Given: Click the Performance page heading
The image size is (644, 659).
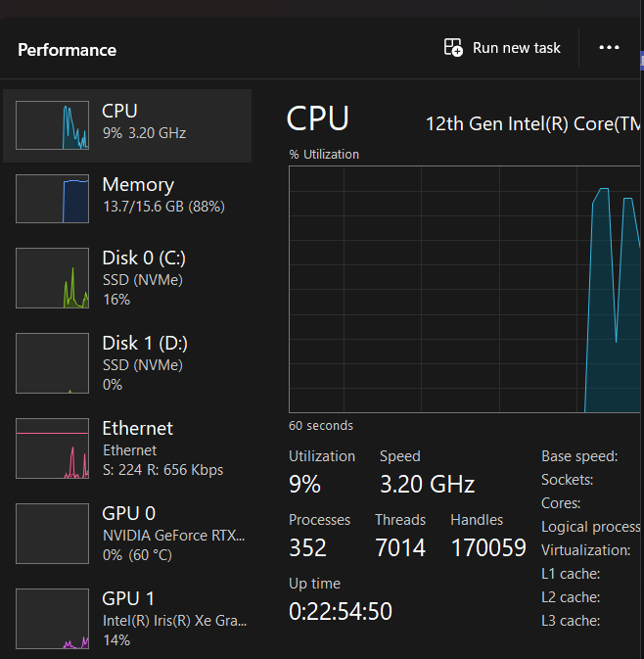Looking at the screenshot, I should (x=67, y=50).
